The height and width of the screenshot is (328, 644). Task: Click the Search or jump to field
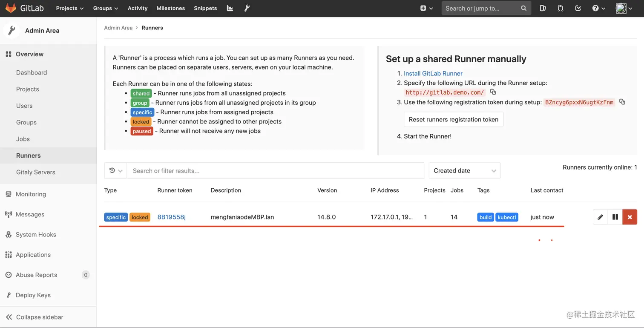point(486,8)
